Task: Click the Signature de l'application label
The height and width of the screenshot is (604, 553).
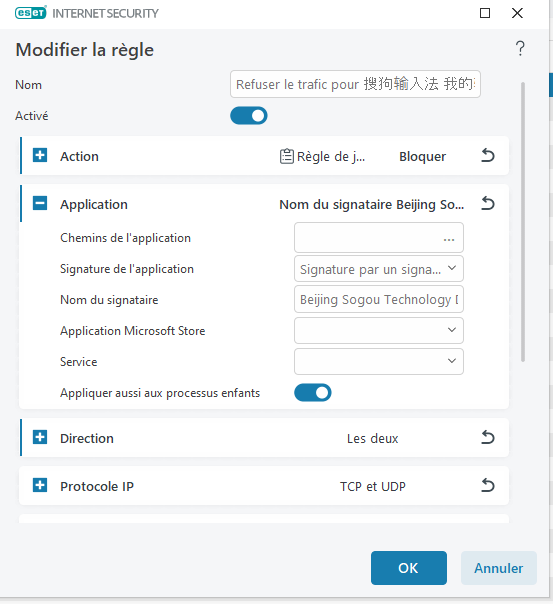Action: coord(127,269)
